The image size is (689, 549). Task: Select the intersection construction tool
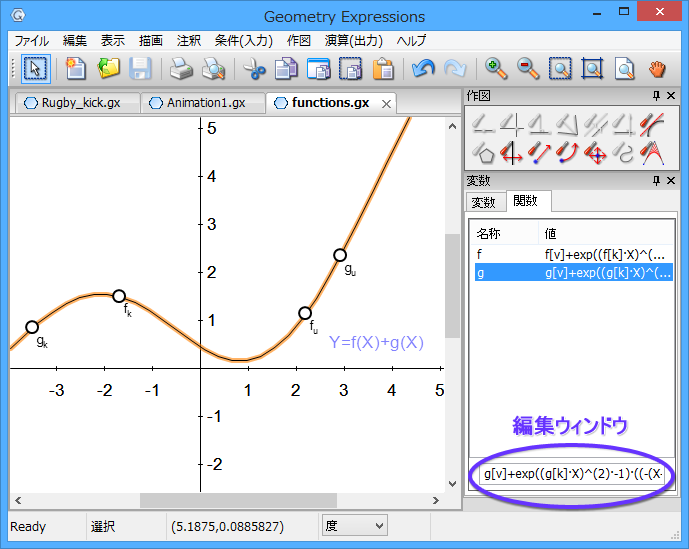511,124
